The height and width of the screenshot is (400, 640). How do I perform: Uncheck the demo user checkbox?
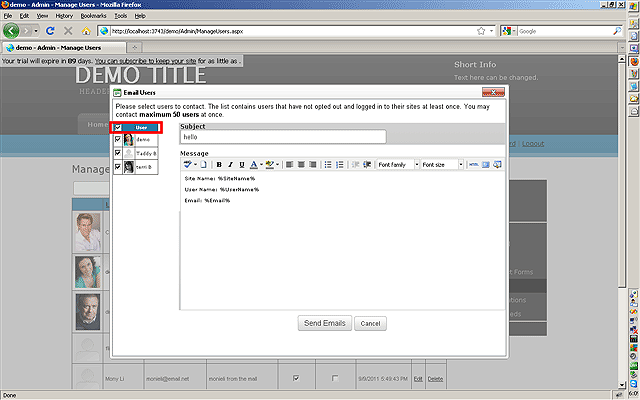pyautogui.click(x=118, y=140)
